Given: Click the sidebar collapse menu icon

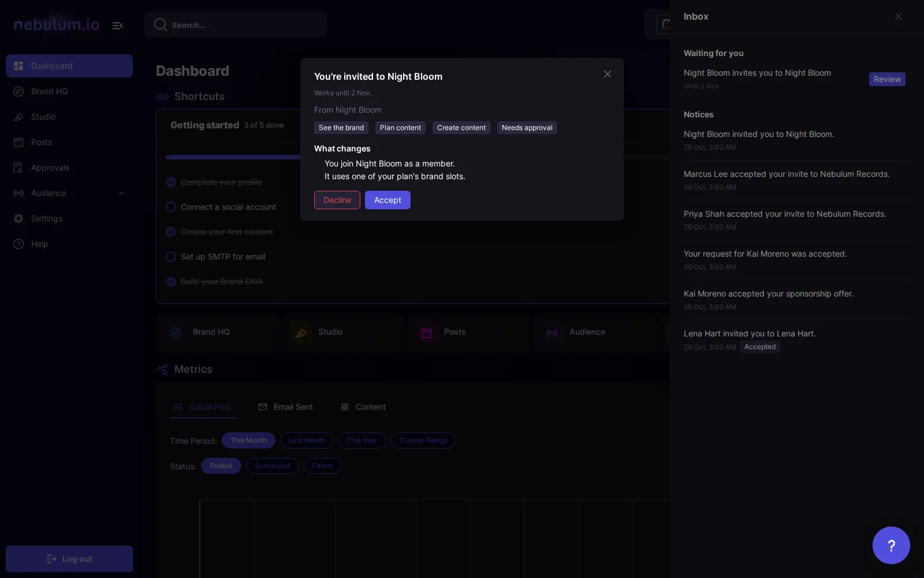Looking at the screenshot, I should click(118, 25).
